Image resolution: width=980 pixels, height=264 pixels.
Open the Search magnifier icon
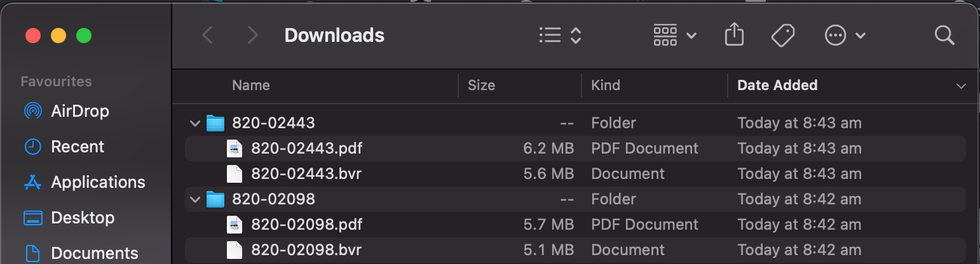click(944, 35)
